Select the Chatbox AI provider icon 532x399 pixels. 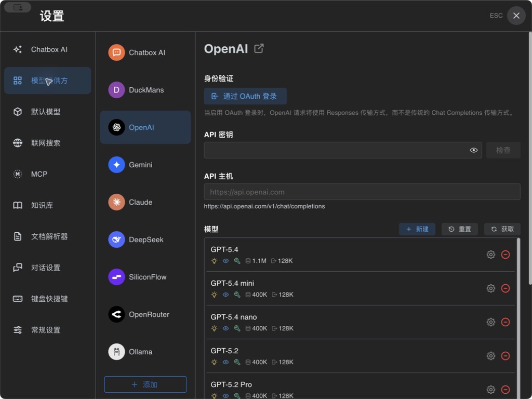click(x=116, y=52)
